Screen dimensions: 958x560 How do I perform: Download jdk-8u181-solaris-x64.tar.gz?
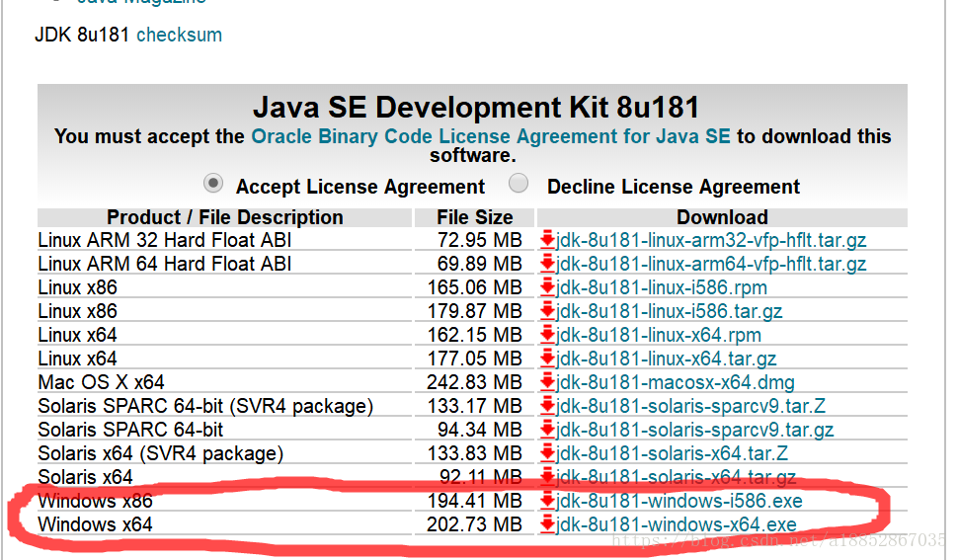[x=676, y=477]
